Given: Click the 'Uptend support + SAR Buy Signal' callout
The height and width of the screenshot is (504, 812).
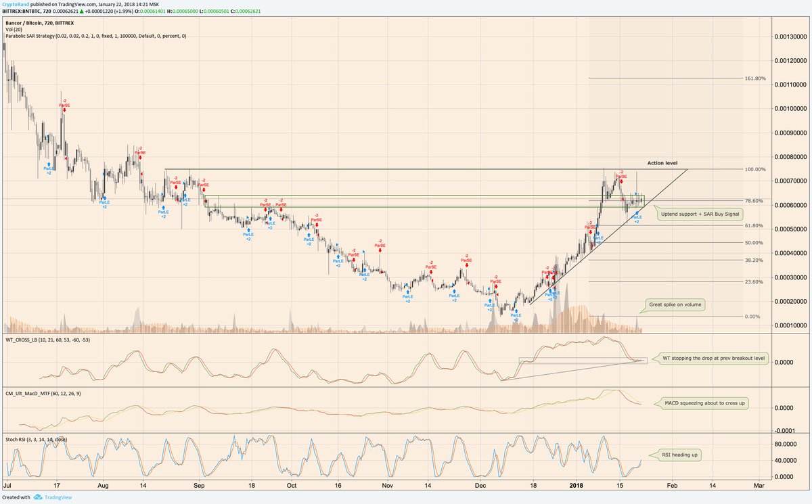Looking at the screenshot, I should tap(700, 214).
